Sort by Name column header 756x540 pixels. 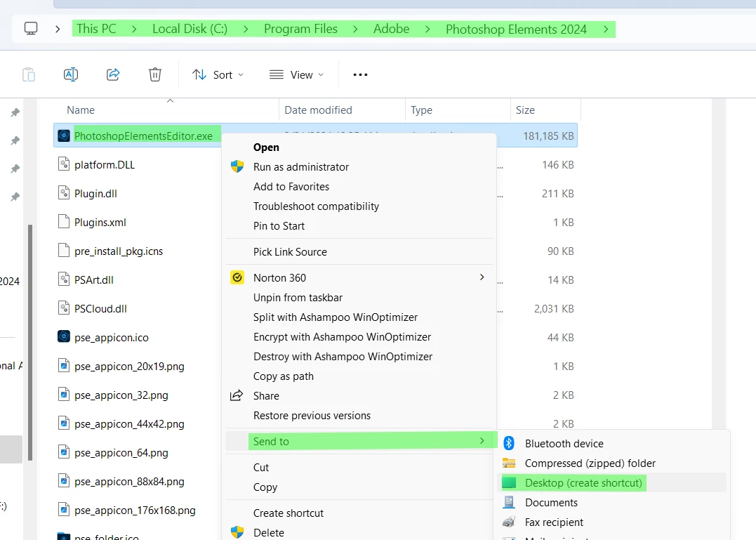click(x=81, y=110)
